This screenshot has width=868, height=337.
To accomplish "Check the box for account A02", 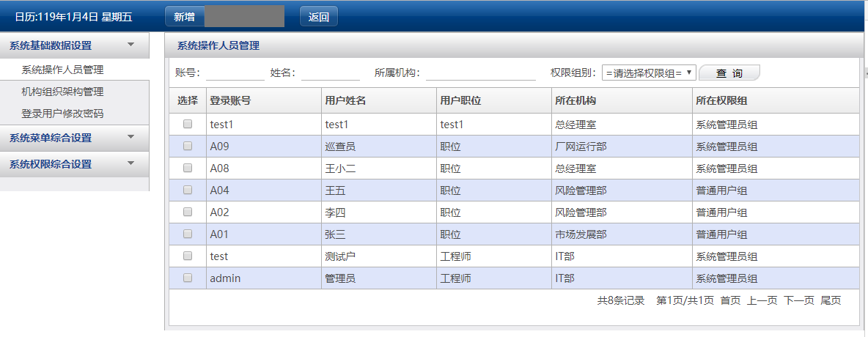I will pyautogui.click(x=188, y=212).
